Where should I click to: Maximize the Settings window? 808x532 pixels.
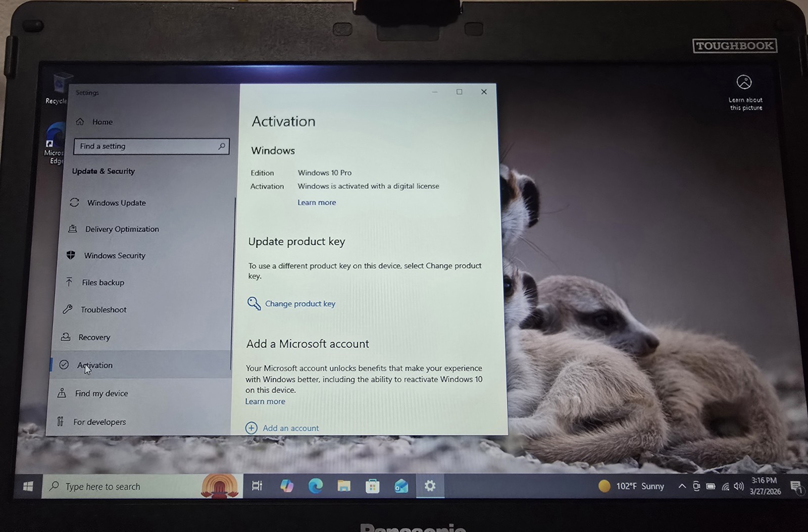[x=459, y=92]
